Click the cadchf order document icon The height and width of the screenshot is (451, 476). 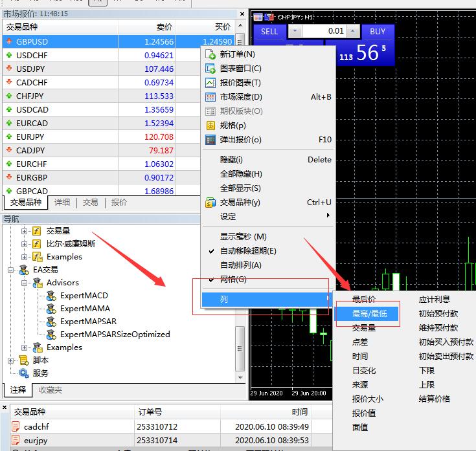click(x=15, y=426)
